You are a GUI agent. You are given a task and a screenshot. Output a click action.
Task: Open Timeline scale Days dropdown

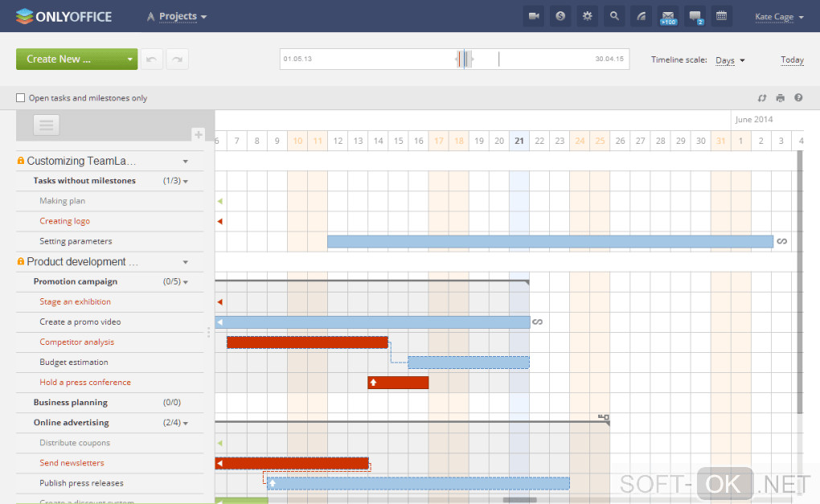tap(730, 60)
